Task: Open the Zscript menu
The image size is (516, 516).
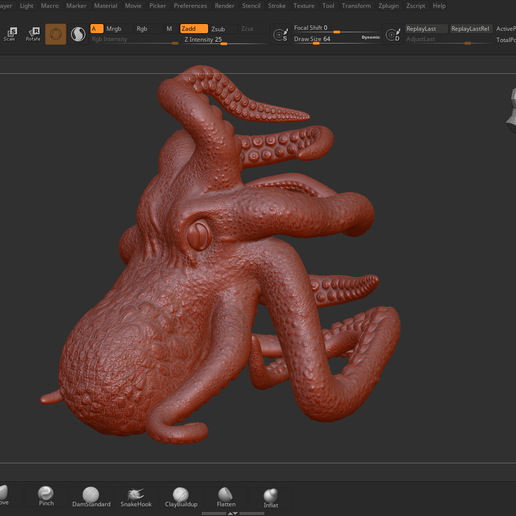Action: [416, 6]
